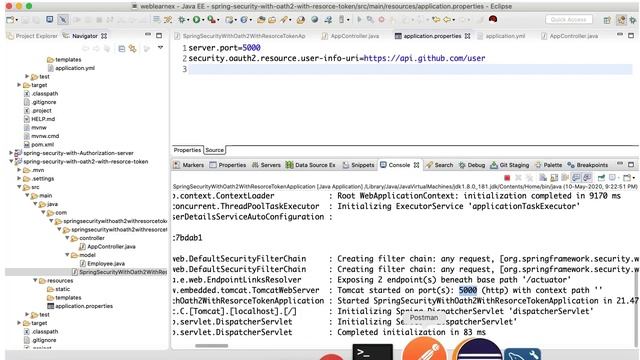The width and height of the screenshot is (640, 360).
Task: Click the Debug bug icon in toolbar
Action: click(182, 20)
